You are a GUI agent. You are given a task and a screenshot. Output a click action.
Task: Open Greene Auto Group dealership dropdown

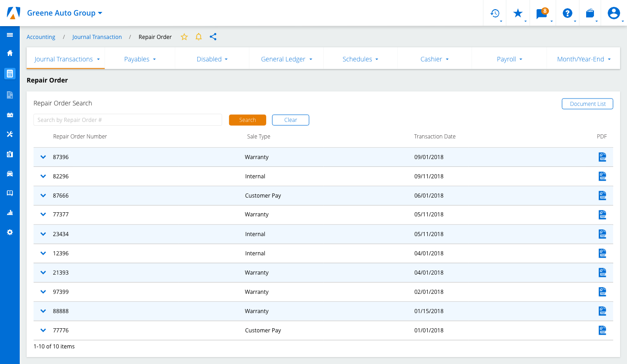coord(64,13)
